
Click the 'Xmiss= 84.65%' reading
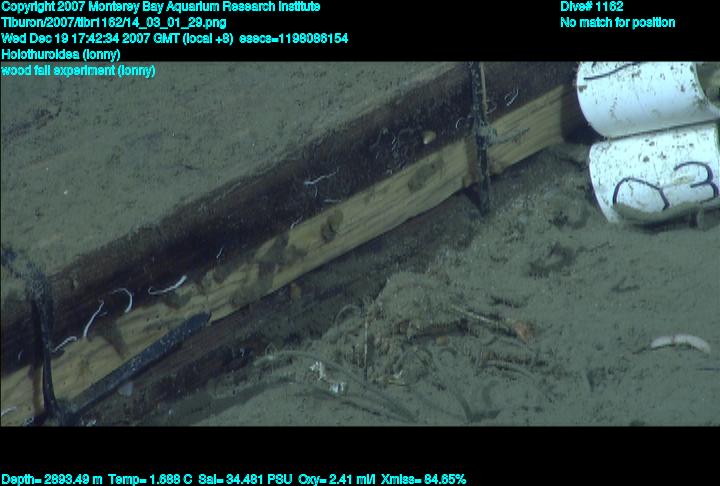[423, 480]
